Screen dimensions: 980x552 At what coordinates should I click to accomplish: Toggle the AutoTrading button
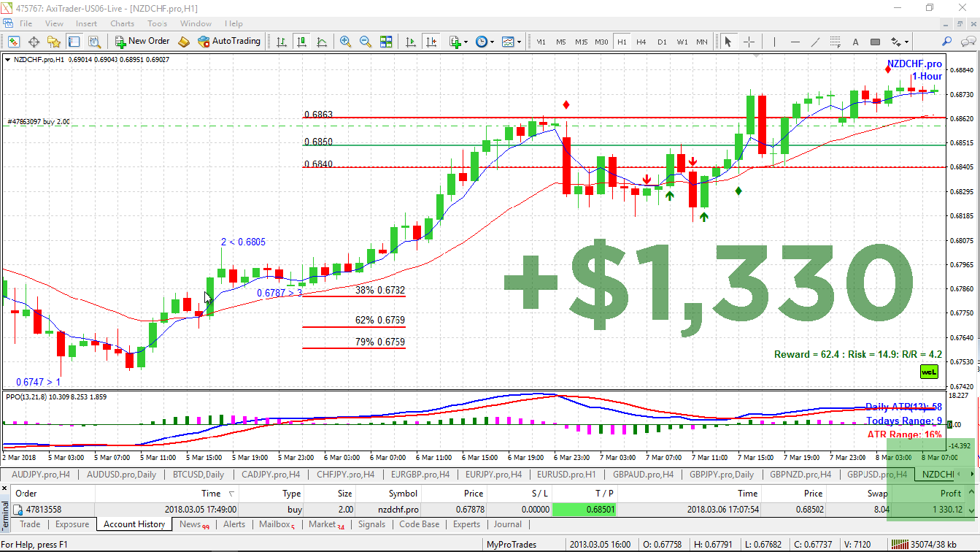tap(229, 42)
